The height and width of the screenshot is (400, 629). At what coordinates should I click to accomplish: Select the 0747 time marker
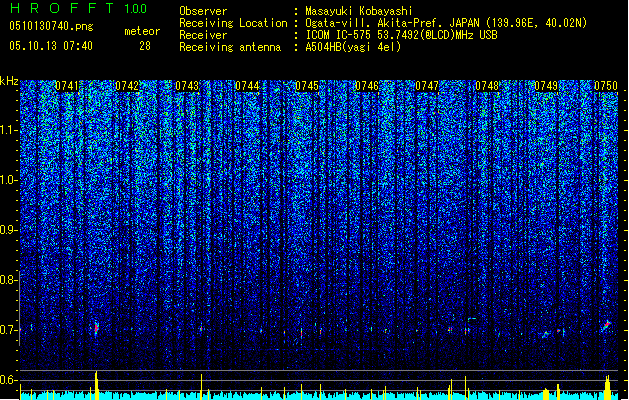point(427,86)
